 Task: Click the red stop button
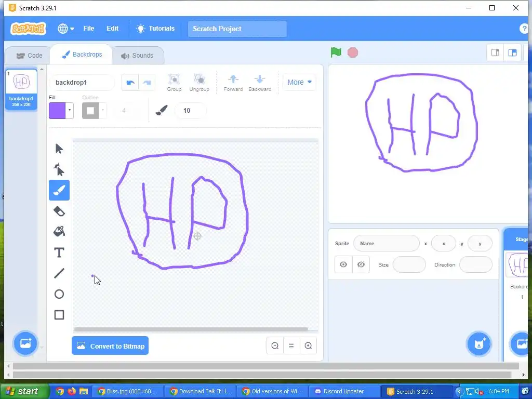pyautogui.click(x=353, y=52)
